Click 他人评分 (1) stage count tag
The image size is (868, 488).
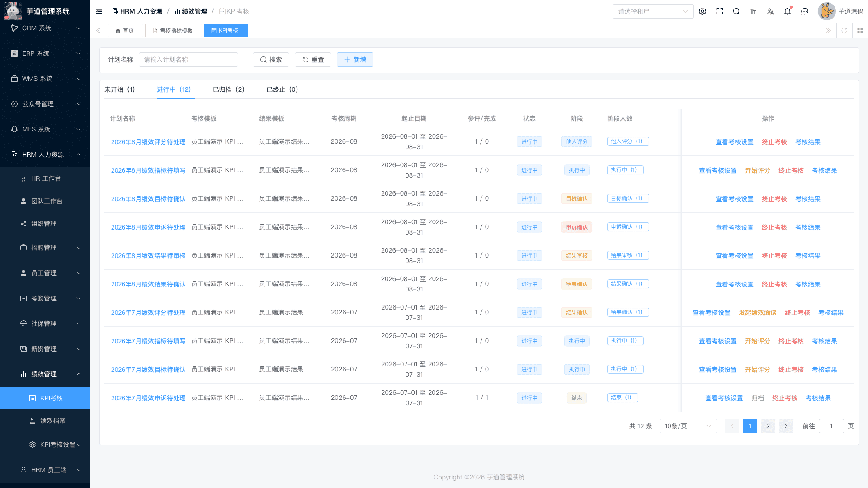[x=628, y=141]
